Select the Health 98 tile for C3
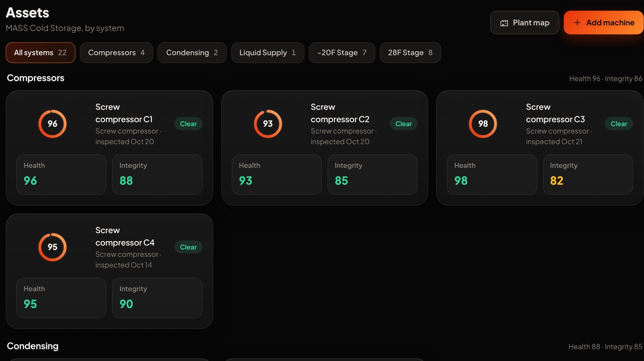Screen dimensions: 644x361 click(x=492, y=174)
